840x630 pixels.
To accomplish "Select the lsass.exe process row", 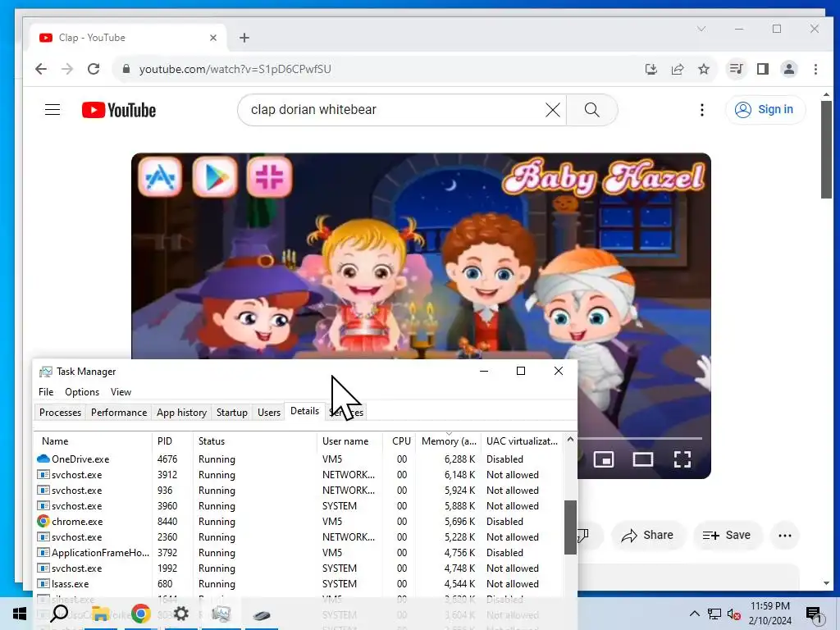I will 299,584.
